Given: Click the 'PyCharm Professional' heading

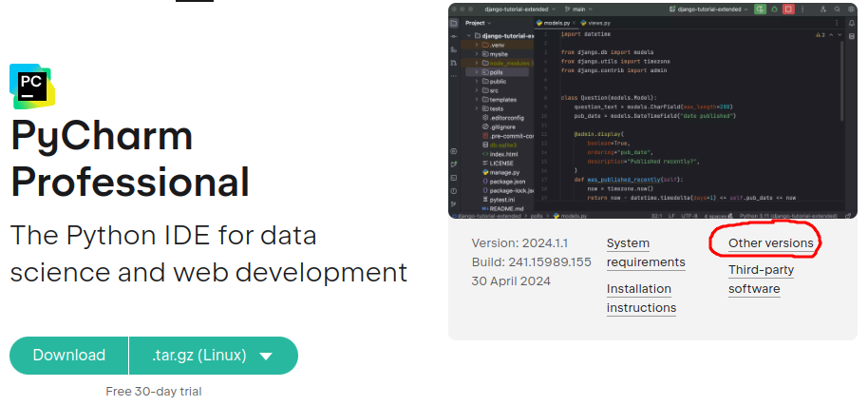Looking at the screenshot, I should point(129,159).
